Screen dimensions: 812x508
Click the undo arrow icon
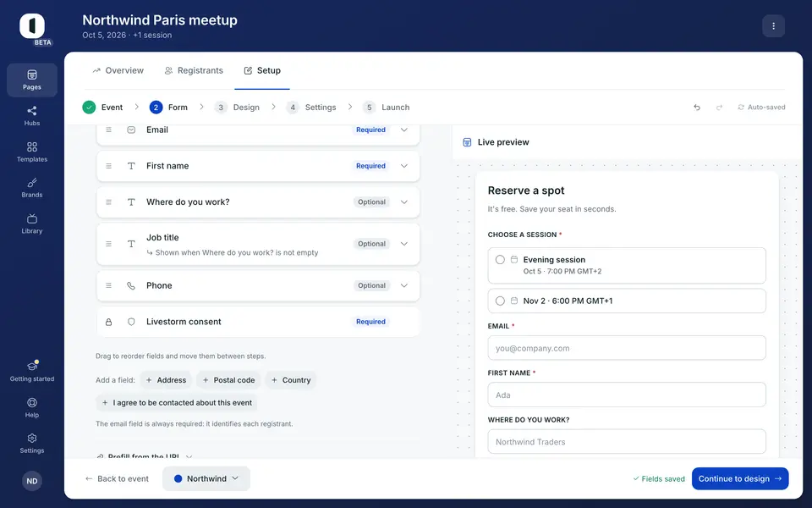(x=697, y=108)
